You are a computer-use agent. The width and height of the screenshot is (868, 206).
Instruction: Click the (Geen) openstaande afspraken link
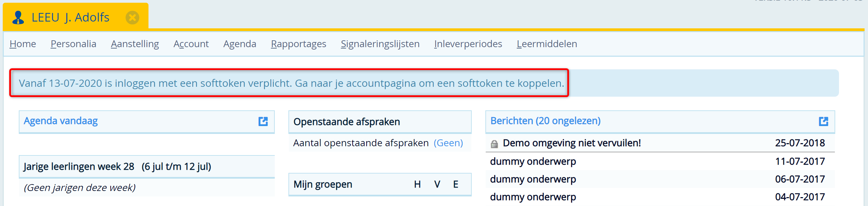click(448, 143)
